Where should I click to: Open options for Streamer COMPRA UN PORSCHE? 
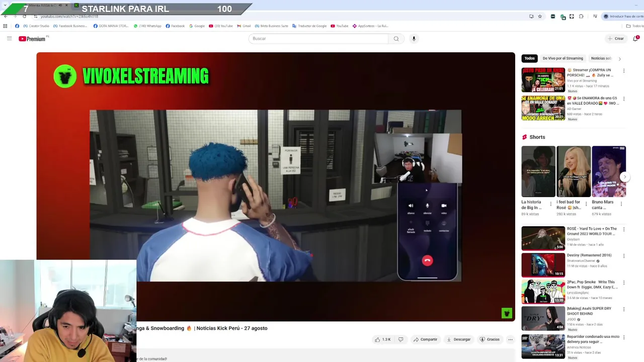tap(624, 71)
